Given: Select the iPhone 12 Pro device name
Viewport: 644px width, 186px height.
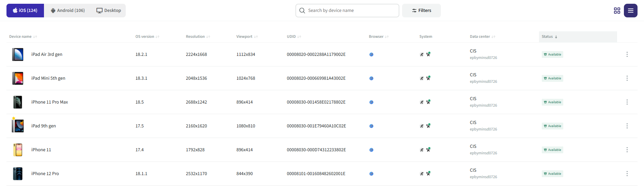Looking at the screenshot, I should point(45,174).
